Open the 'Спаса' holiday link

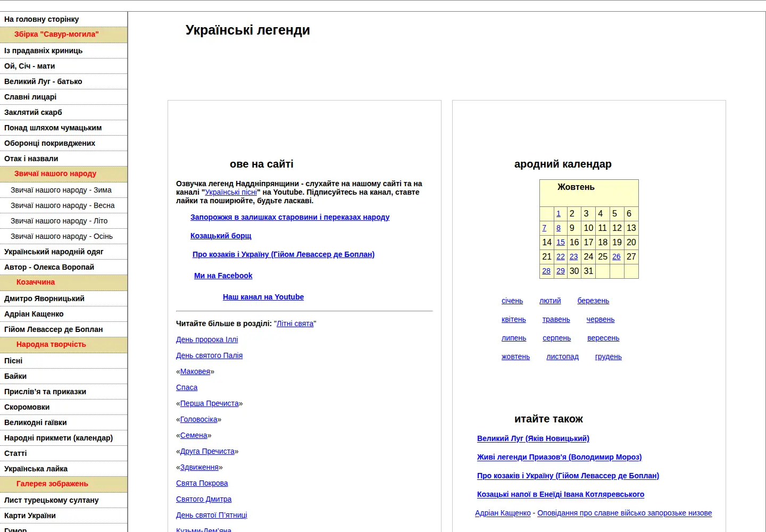[187, 387]
